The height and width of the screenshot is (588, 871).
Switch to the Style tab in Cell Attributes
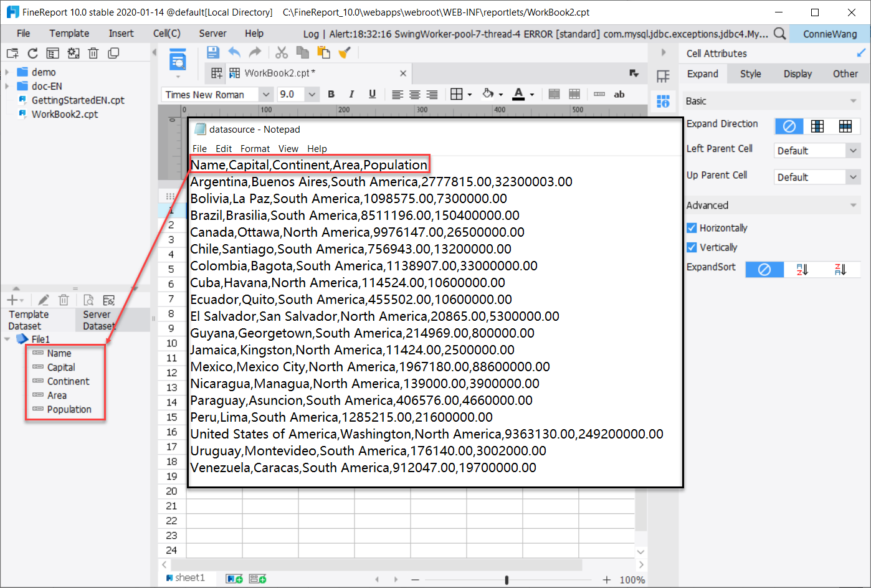(750, 73)
